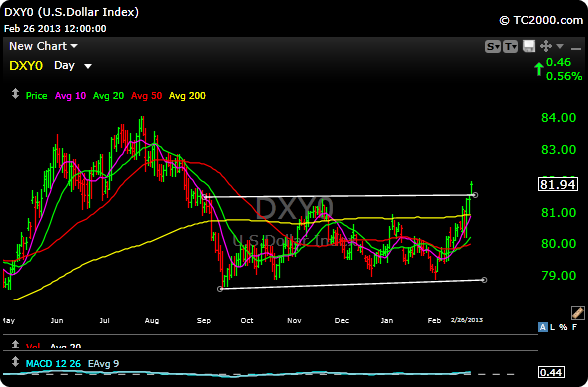Click the trendline handle near 81.94
The image size is (588, 387).
click(x=476, y=195)
